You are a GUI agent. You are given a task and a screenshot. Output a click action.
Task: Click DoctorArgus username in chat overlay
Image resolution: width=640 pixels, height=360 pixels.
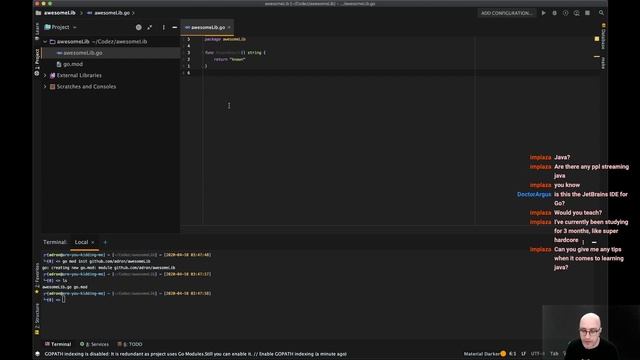[x=534, y=194]
